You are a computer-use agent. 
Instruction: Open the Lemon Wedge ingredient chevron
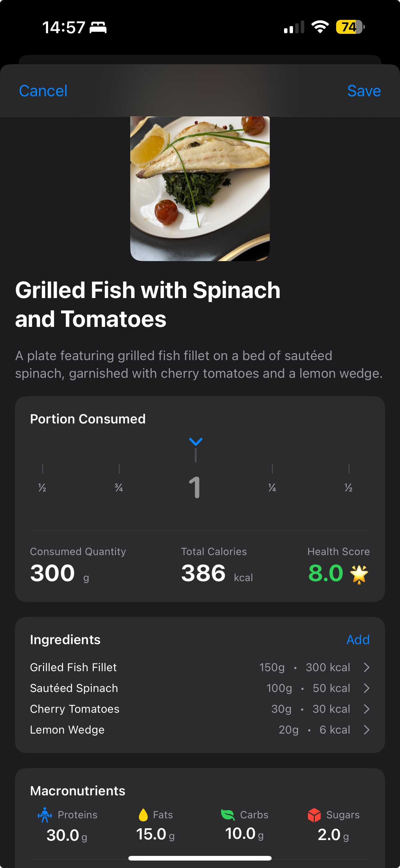pos(367,730)
